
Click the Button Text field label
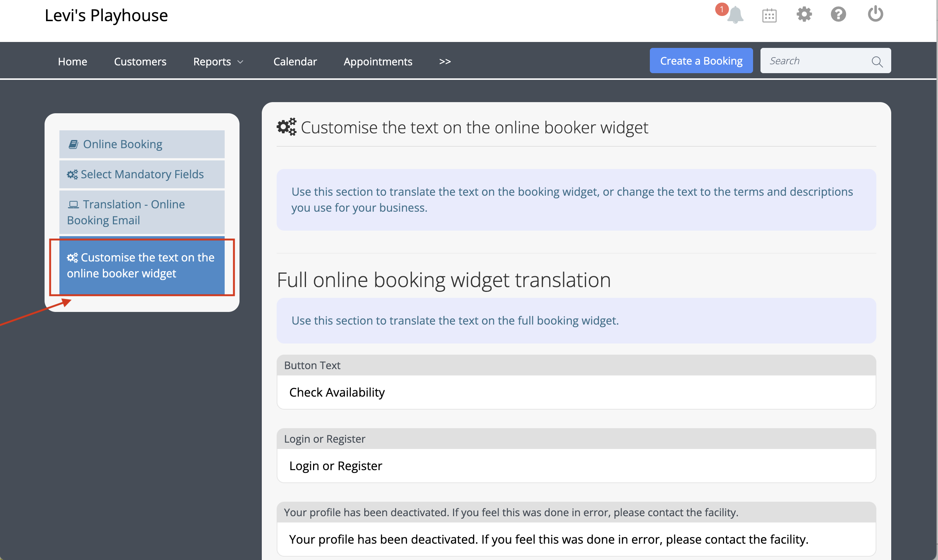click(312, 365)
